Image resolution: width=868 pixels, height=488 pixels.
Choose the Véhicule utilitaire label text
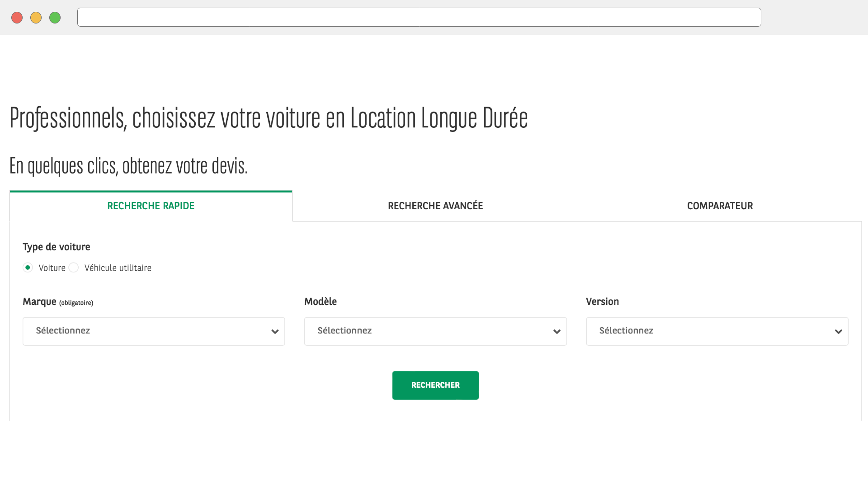[x=118, y=268]
